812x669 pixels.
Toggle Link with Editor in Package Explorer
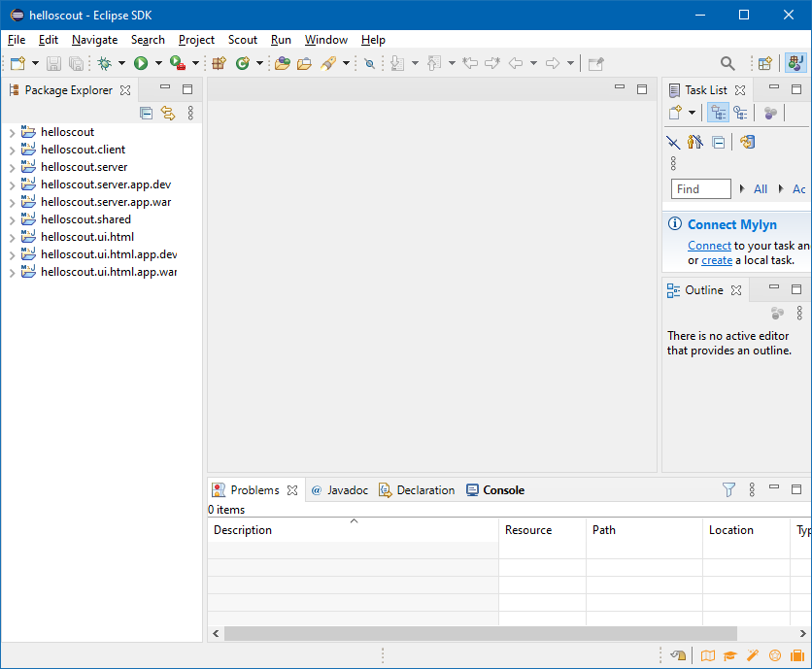point(168,113)
